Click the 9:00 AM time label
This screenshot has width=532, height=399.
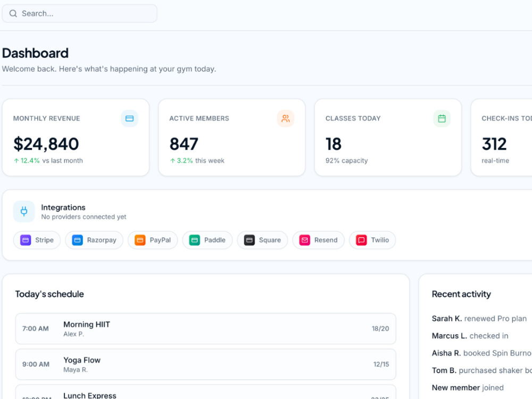(x=36, y=364)
